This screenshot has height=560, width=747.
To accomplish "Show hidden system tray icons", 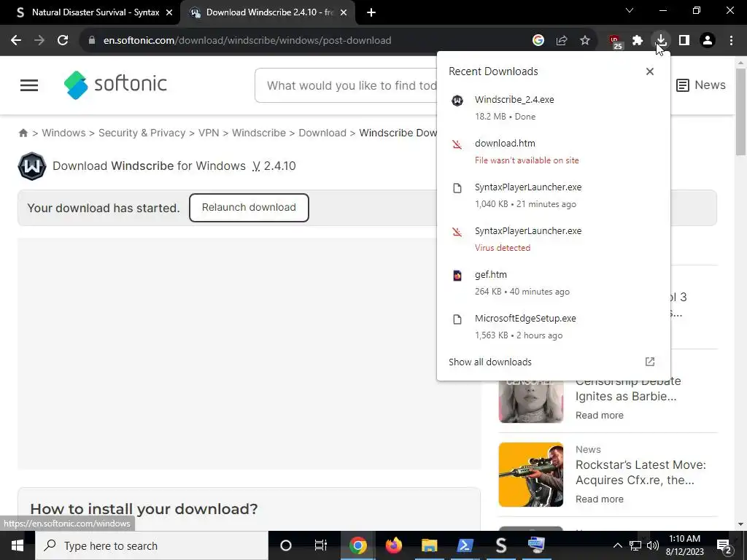I will pyautogui.click(x=617, y=545).
